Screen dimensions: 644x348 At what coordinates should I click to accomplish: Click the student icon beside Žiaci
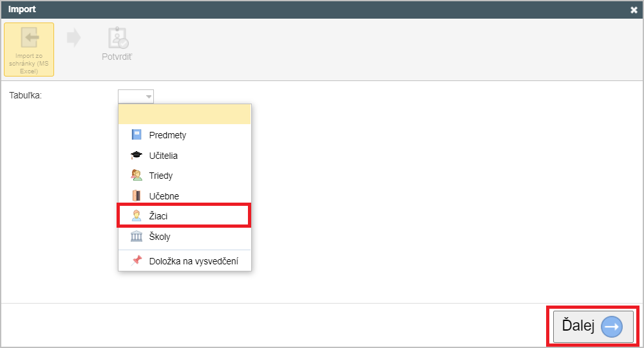tap(137, 216)
